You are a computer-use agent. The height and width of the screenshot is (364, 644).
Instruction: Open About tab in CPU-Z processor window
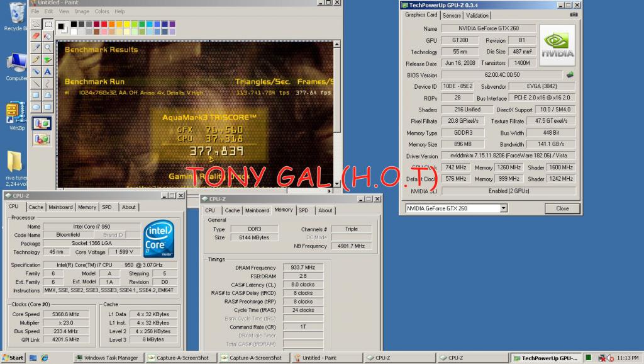[x=128, y=207]
